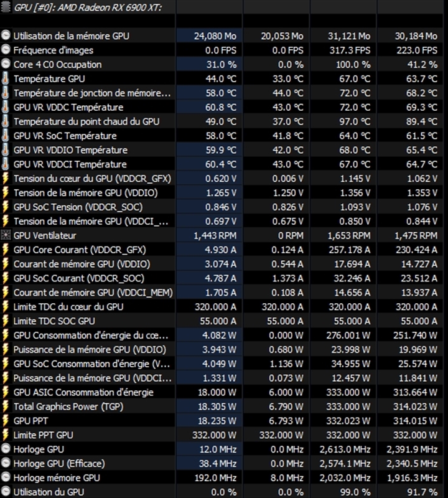This screenshot has width=448, height=498.
Task: Click the lightning icon for GPU Core Courant
Action: (x=6, y=250)
